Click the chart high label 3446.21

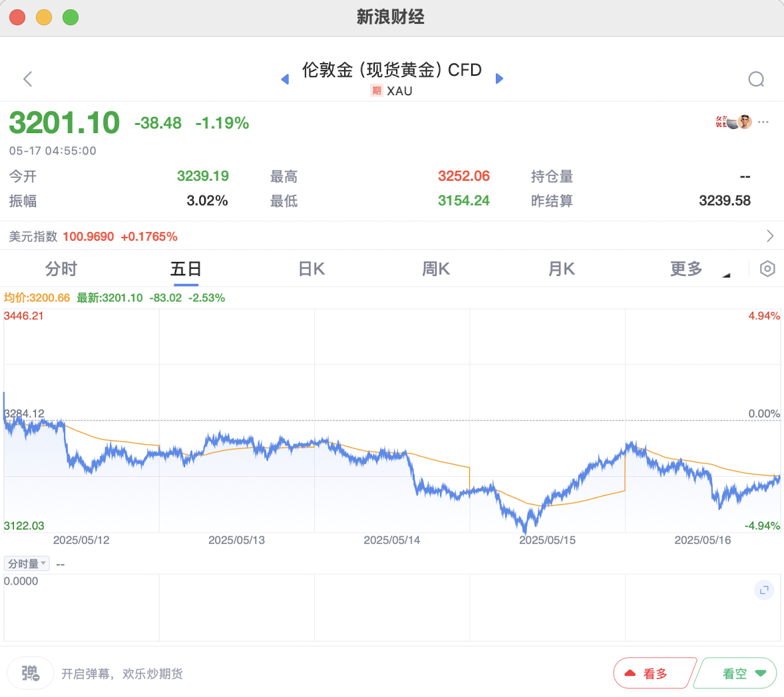pos(23,316)
